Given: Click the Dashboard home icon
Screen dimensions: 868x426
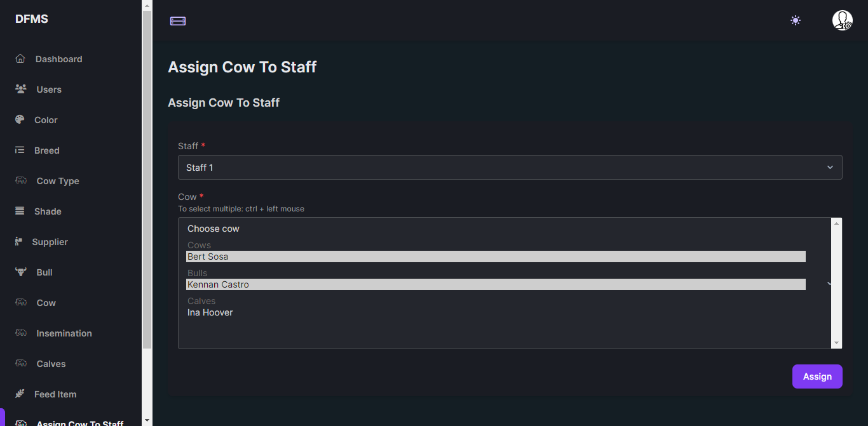Looking at the screenshot, I should [x=20, y=59].
